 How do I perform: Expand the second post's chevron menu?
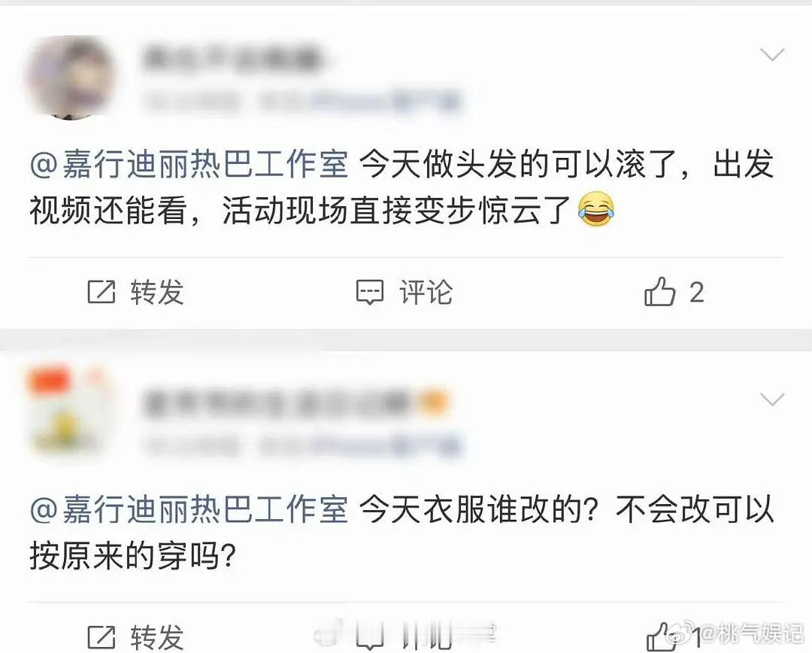pyautogui.click(x=771, y=399)
